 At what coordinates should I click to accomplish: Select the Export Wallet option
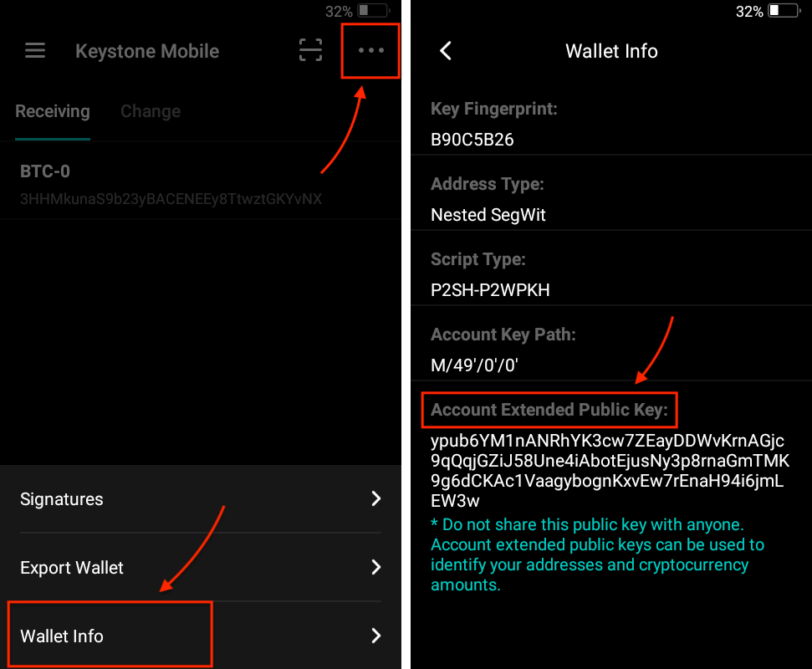tap(72, 568)
